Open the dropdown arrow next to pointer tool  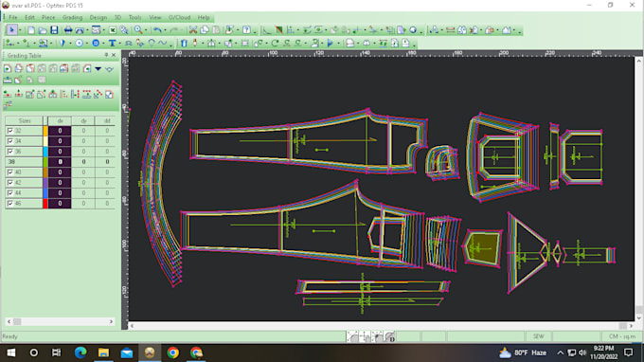(19, 30)
